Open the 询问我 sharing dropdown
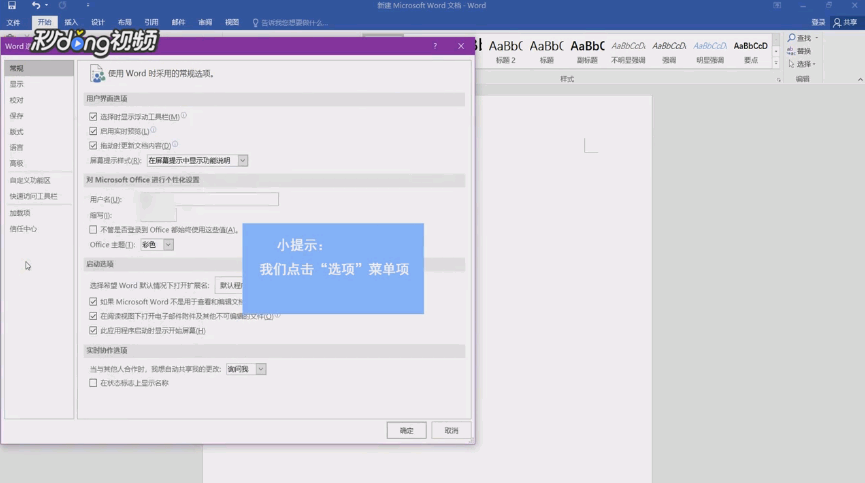 pyautogui.click(x=260, y=369)
